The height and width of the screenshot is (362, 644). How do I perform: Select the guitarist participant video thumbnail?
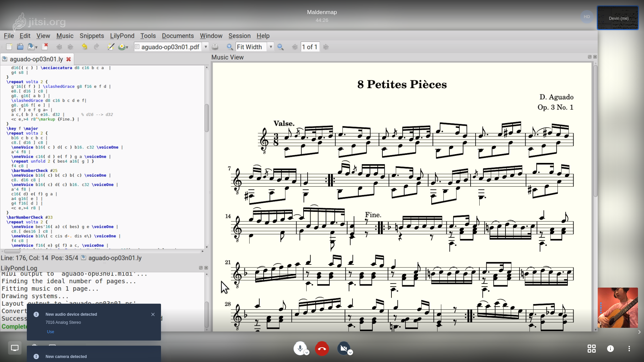(x=618, y=308)
